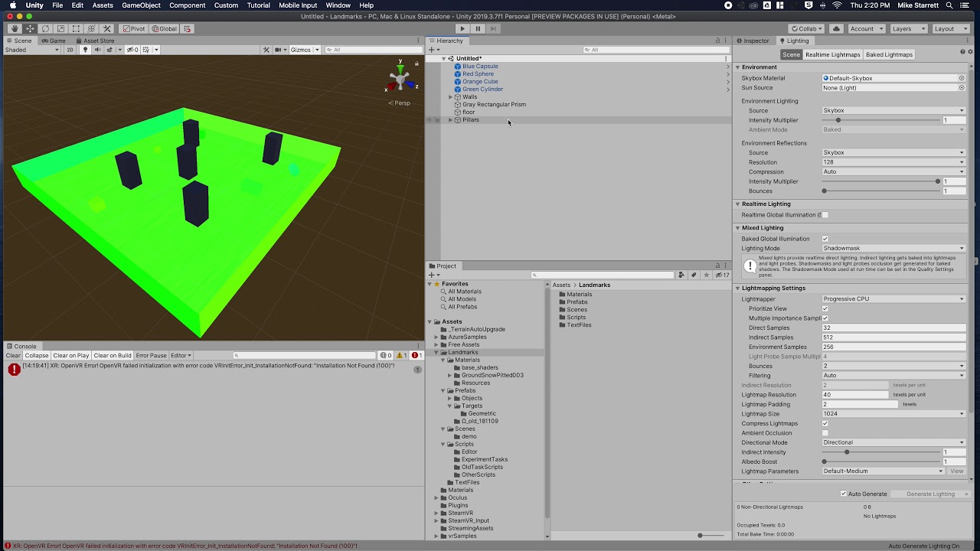Toggle the snap grid settings icon
Viewport: 980px width, 551px height.
(187, 29)
